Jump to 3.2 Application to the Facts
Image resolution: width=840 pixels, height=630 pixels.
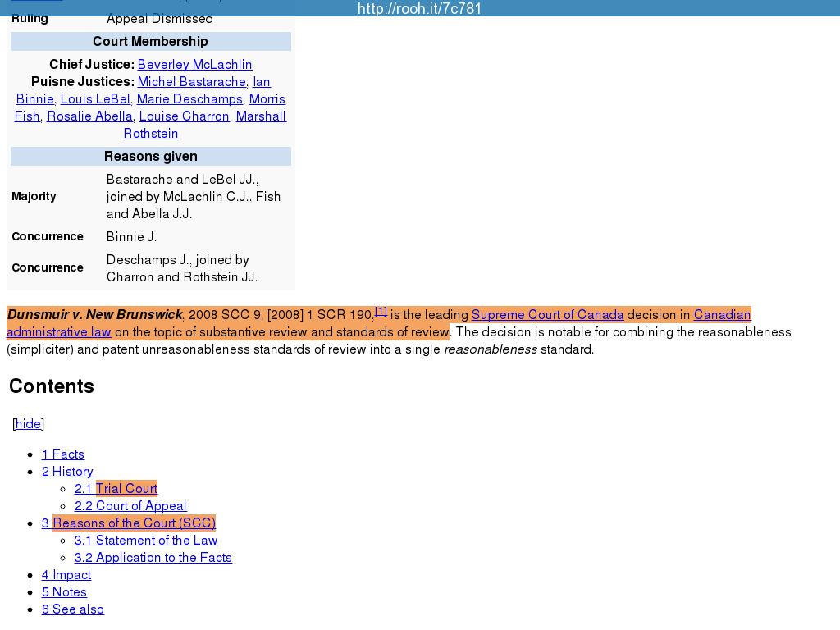153,558
